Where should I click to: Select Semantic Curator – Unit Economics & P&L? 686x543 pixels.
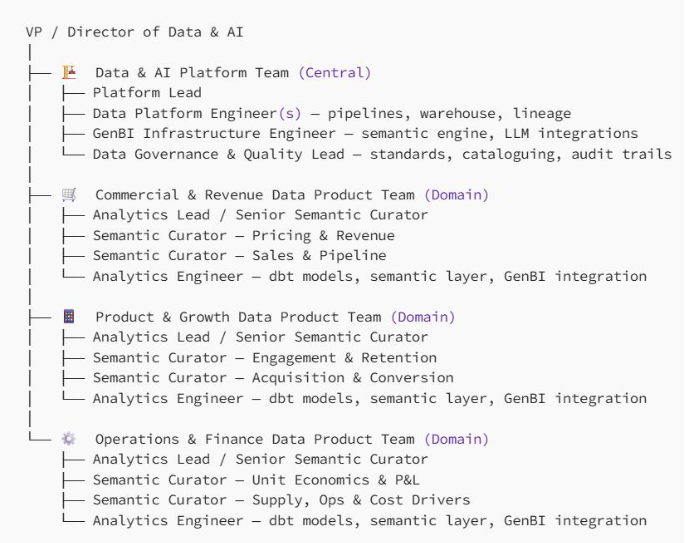tap(256, 480)
